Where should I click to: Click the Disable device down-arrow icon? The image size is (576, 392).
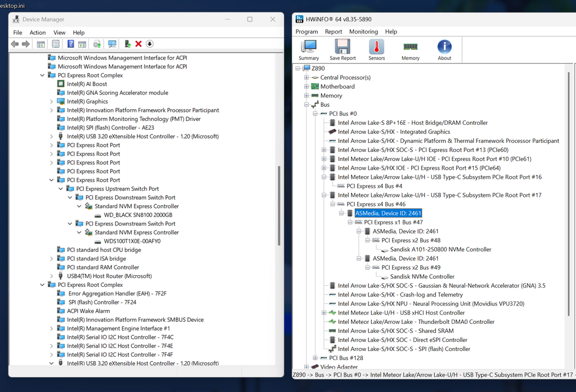pos(150,44)
